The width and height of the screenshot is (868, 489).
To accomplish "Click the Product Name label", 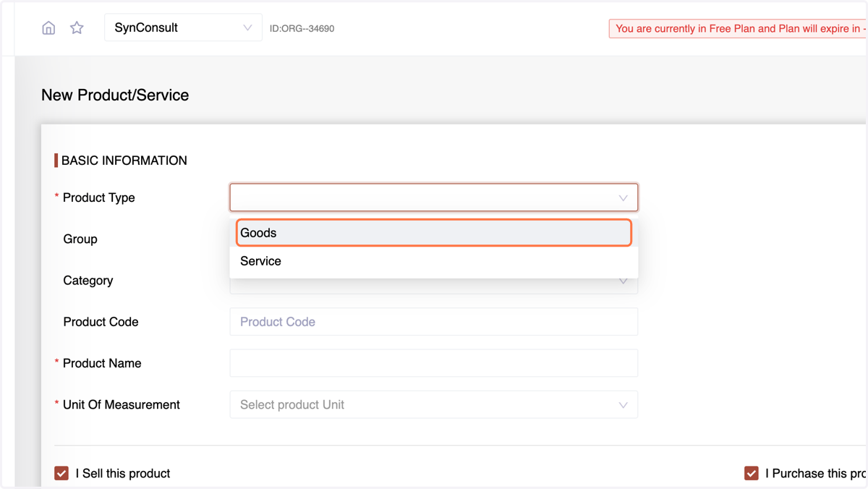I will pyautogui.click(x=102, y=363).
